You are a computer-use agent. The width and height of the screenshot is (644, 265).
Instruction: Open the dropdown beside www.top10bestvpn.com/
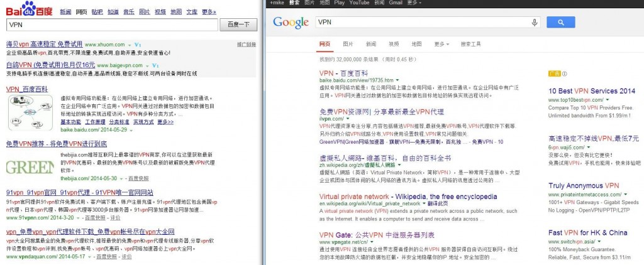[x=607, y=100]
